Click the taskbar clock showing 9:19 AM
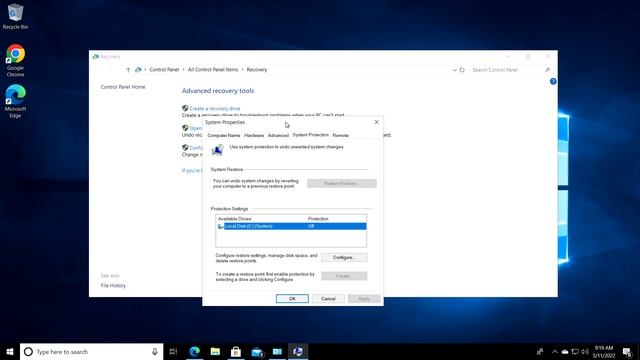640x360 pixels. (x=604, y=351)
